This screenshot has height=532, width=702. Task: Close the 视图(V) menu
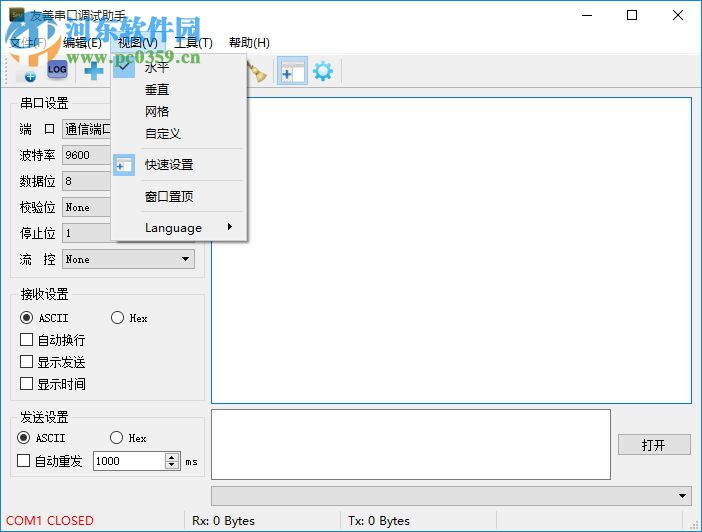point(137,43)
